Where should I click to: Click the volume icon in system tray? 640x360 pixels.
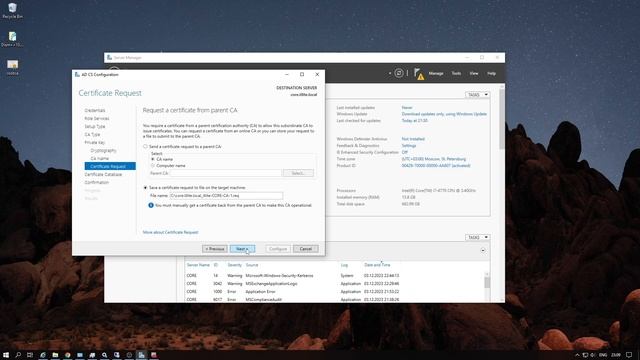click(x=593, y=355)
